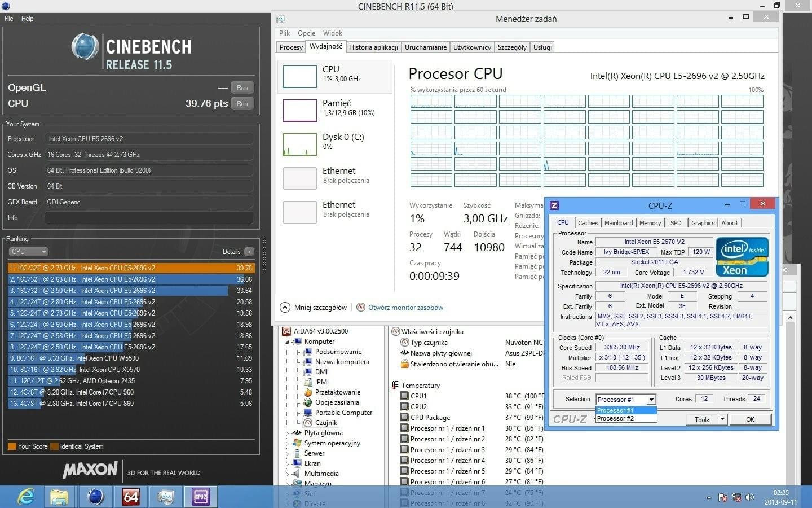Select ranking row Xeon CPU W5590
The height and width of the screenshot is (508, 812).
(x=131, y=358)
